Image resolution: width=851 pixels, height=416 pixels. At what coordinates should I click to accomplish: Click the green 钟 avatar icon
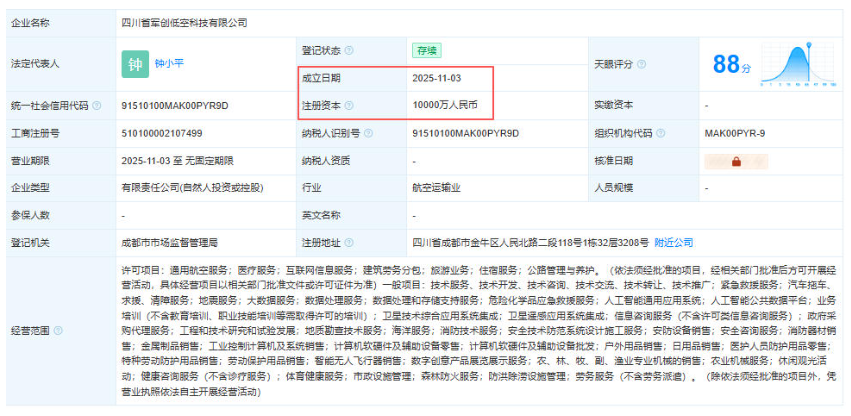coord(134,64)
